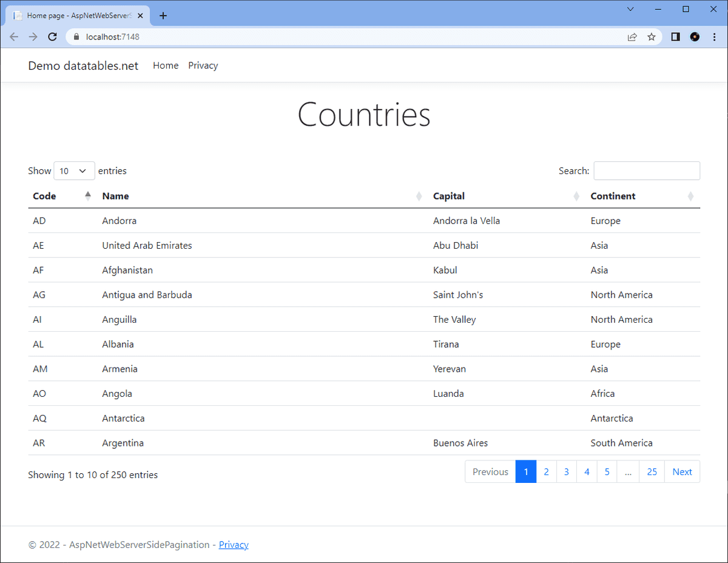Jump to page 5 of results
Viewport: 728px width, 563px height.
[607, 471]
